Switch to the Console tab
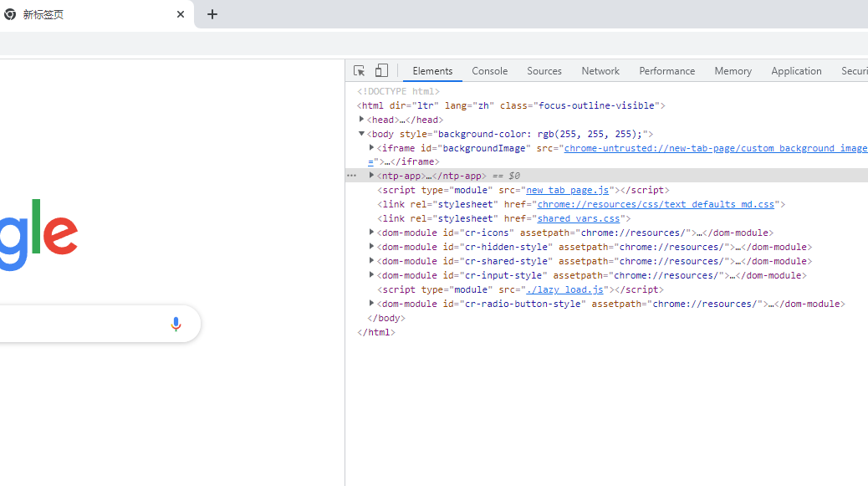The width and height of the screenshot is (868, 486). pos(489,71)
